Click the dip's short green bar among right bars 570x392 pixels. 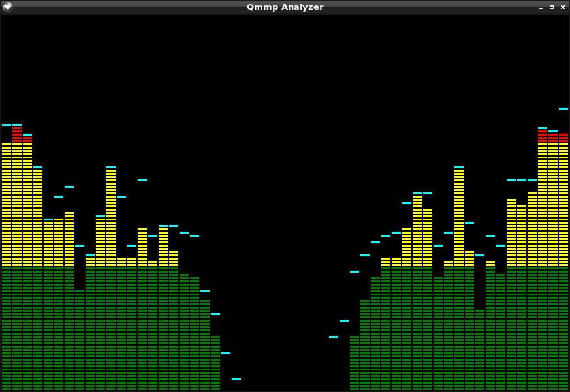[480, 349]
